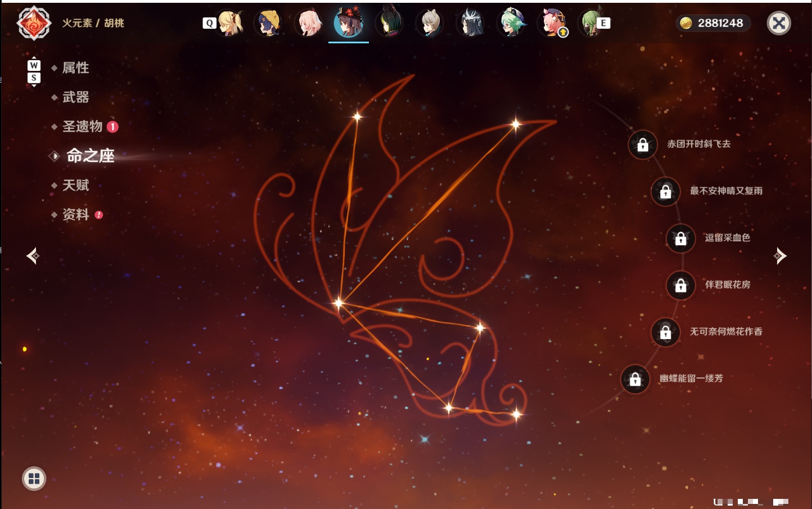Screen dimensions: 812x509
Task: Open locked constellation 伴君眠花房
Action: tap(680, 285)
